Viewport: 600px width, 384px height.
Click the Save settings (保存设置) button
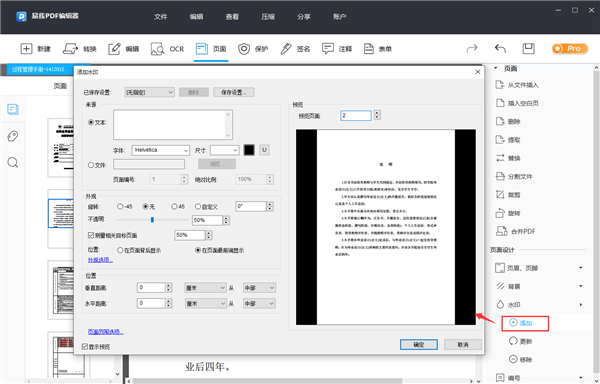(x=234, y=92)
